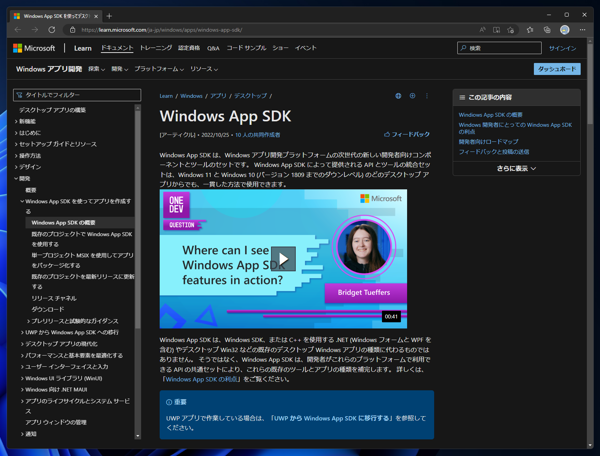Open the 開発 dropdown in the sub-header
The width and height of the screenshot is (600, 456).
120,69
